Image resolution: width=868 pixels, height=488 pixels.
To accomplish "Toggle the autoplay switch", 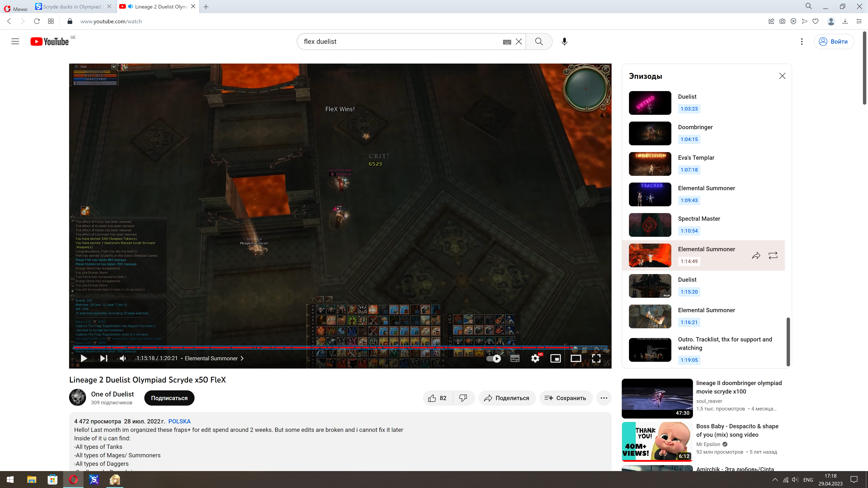I will [x=494, y=358].
